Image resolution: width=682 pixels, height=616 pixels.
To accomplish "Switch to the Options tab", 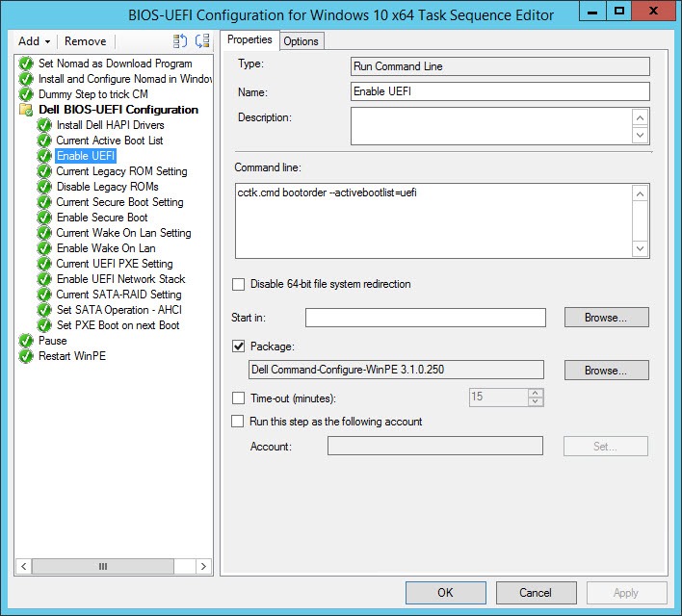I will [x=301, y=40].
